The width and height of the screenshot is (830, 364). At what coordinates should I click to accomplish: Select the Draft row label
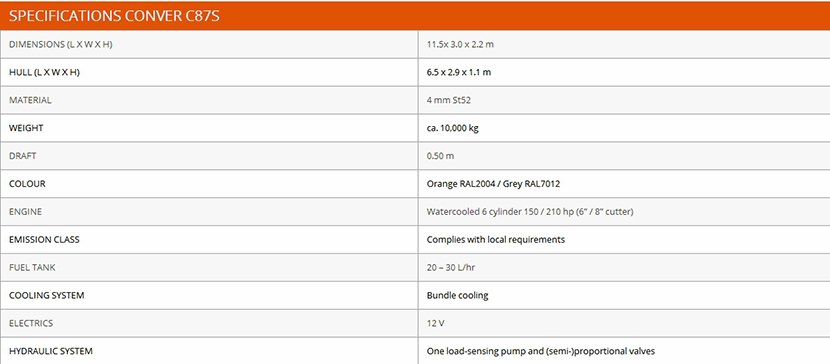pyautogui.click(x=23, y=156)
